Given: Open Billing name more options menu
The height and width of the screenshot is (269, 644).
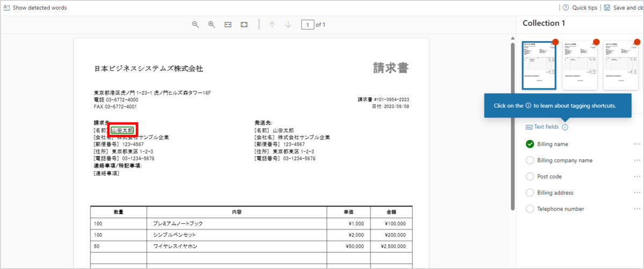Looking at the screenshot, I should pyautogui.click(x=637, y=144).
